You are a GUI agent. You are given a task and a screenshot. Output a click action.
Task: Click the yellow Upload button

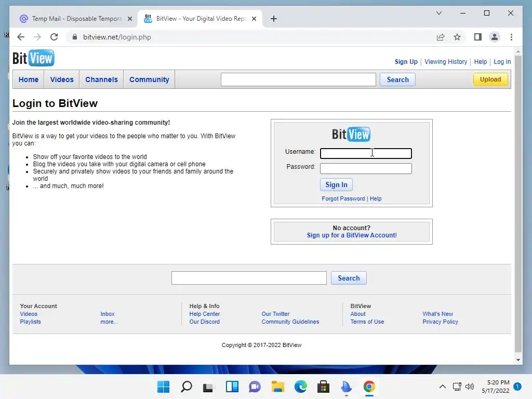pos(490,79)
